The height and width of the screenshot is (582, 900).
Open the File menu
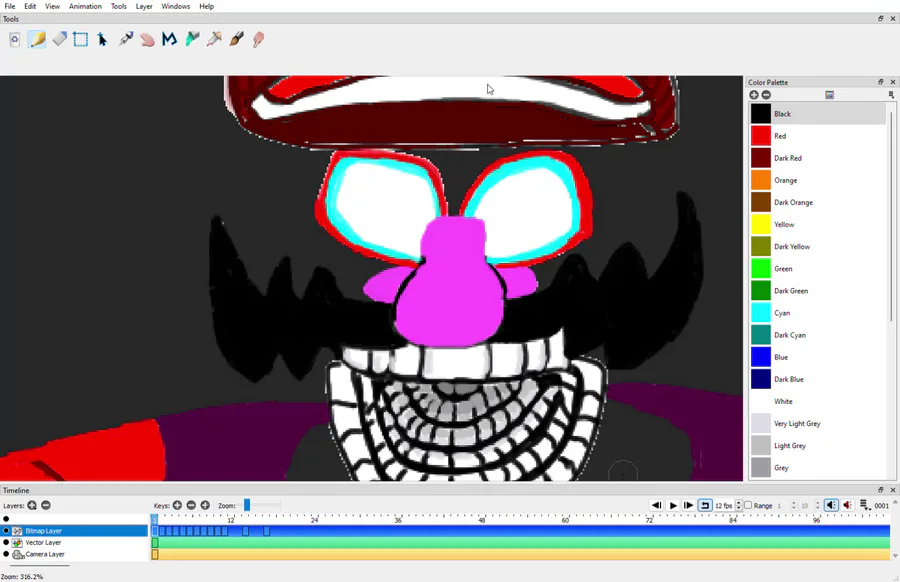(x=10, y=6)
